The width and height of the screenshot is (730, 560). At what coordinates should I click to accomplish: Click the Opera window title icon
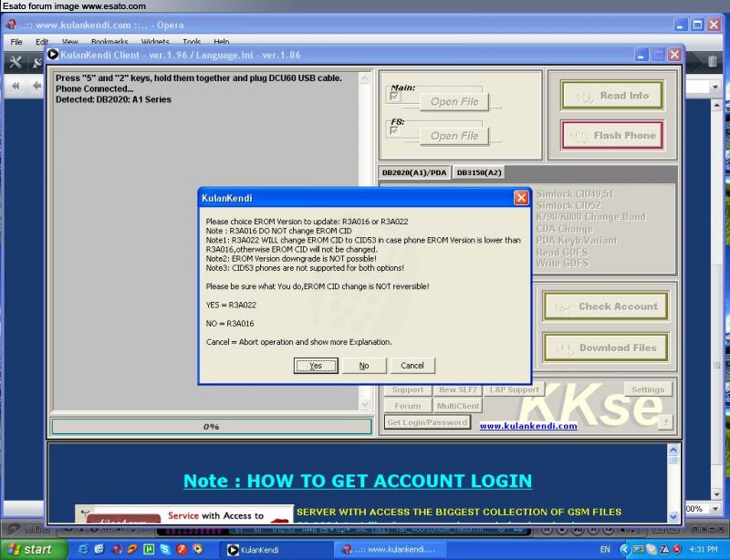click(11, 25)
